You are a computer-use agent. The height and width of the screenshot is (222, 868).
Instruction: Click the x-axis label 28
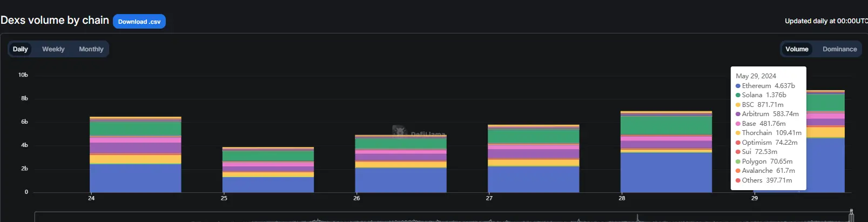[622, 198]
